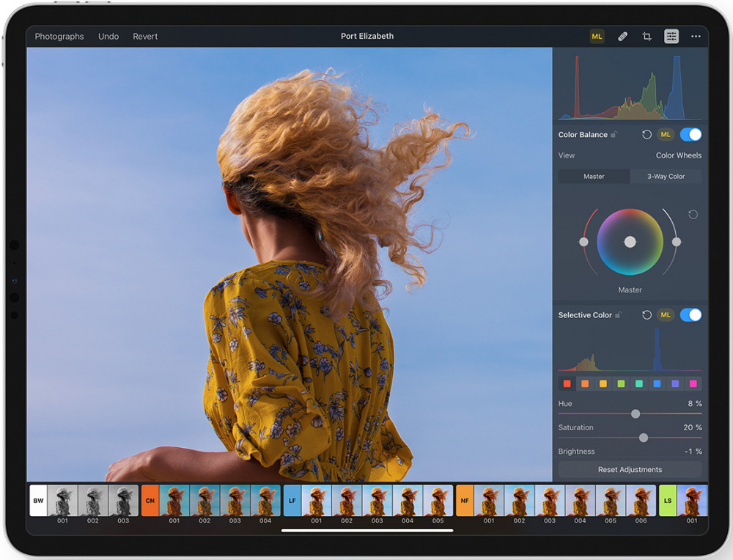Apply ML to the Color Balance section
The width and height of the screenshot is (733, 560).
coord(665,135)
